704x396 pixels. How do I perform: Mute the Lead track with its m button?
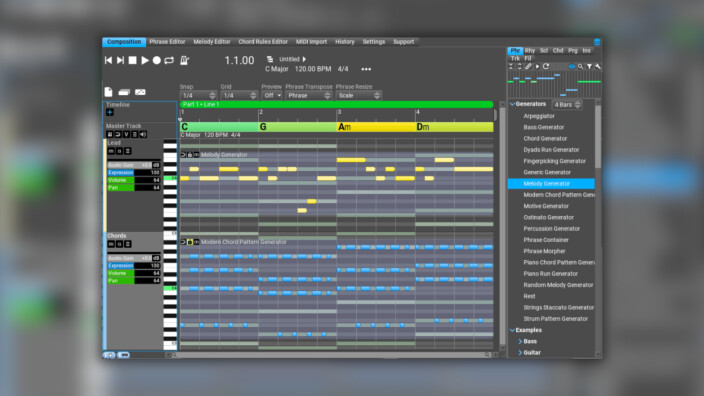point(111,151)
